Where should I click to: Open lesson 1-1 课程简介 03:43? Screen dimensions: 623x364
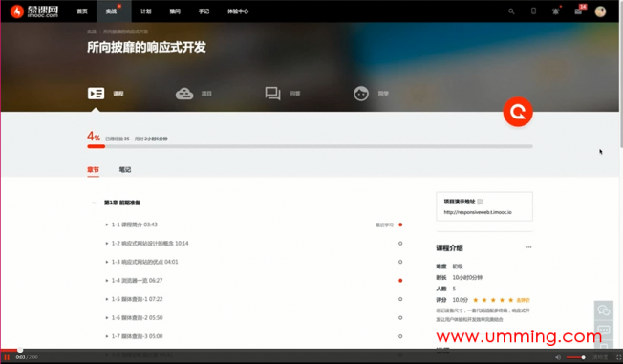[x=135, y=225]
